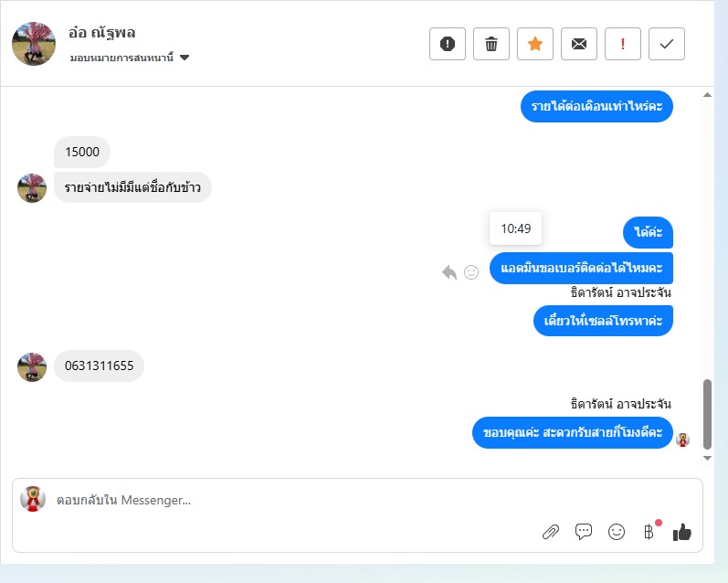This screenshot has width=728, height=583.
Task: React with smiley beside admin message
Action: [471, 272]
